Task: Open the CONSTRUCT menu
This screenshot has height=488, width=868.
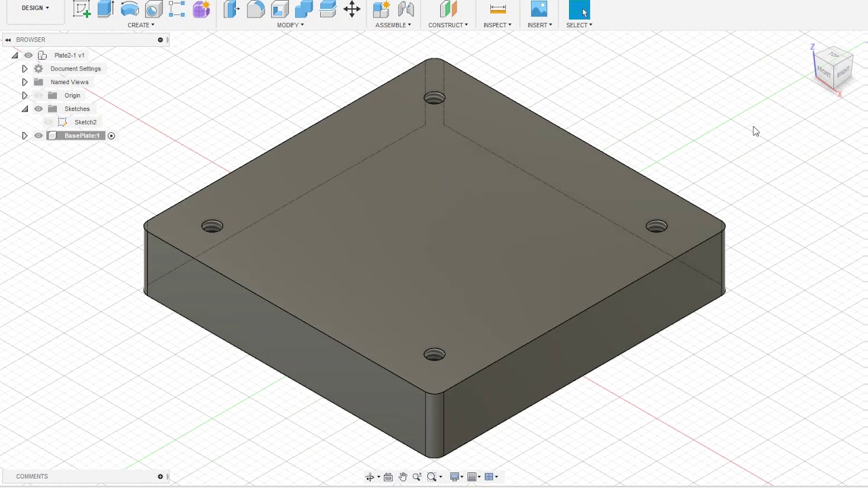Action: pyautogui.click(x=448, y=25)
